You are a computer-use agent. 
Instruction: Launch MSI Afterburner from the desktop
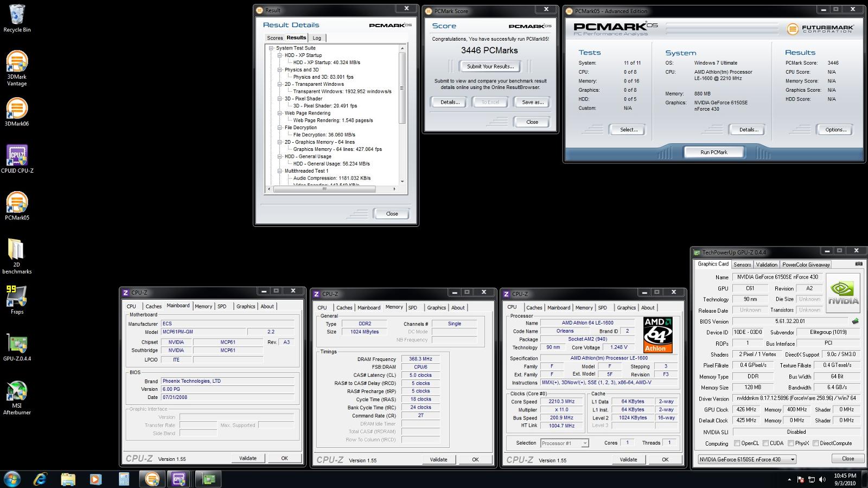pos(17,397)
